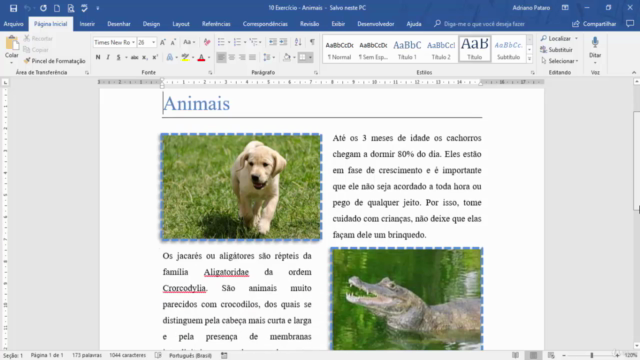Click the Substituir replace icon
The width and height of the screenshot is (640, 360).
pyautogui.click(x=556, y=50)
